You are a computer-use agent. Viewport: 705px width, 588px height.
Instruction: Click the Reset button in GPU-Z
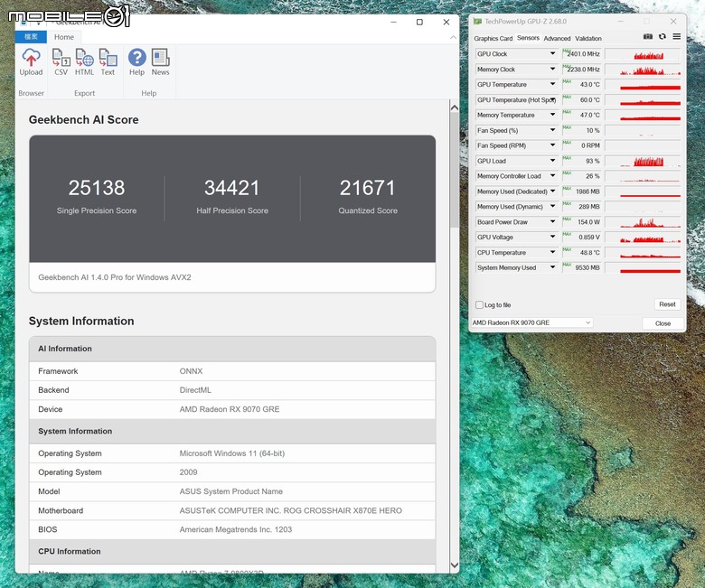click(667, 304)
